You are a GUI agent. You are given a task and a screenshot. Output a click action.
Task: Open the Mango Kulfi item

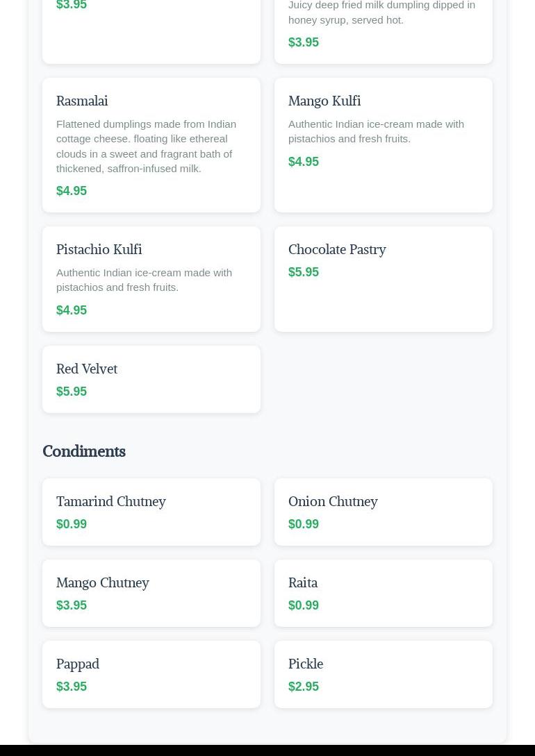pyautogui.click(x=384, y=145)
